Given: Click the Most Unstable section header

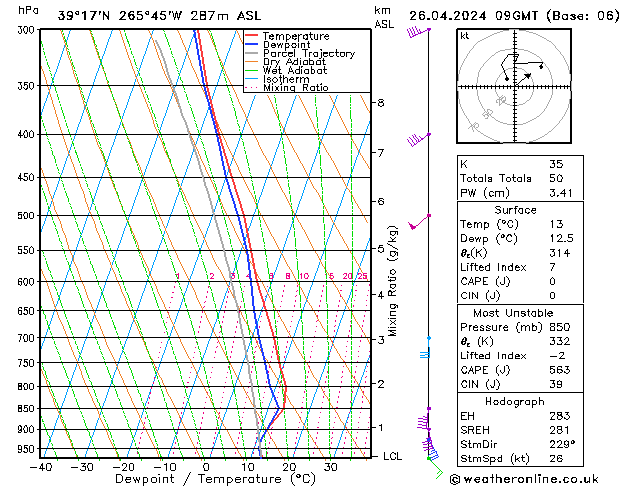Looking at the screenshot, I should (x=514, y=314).
